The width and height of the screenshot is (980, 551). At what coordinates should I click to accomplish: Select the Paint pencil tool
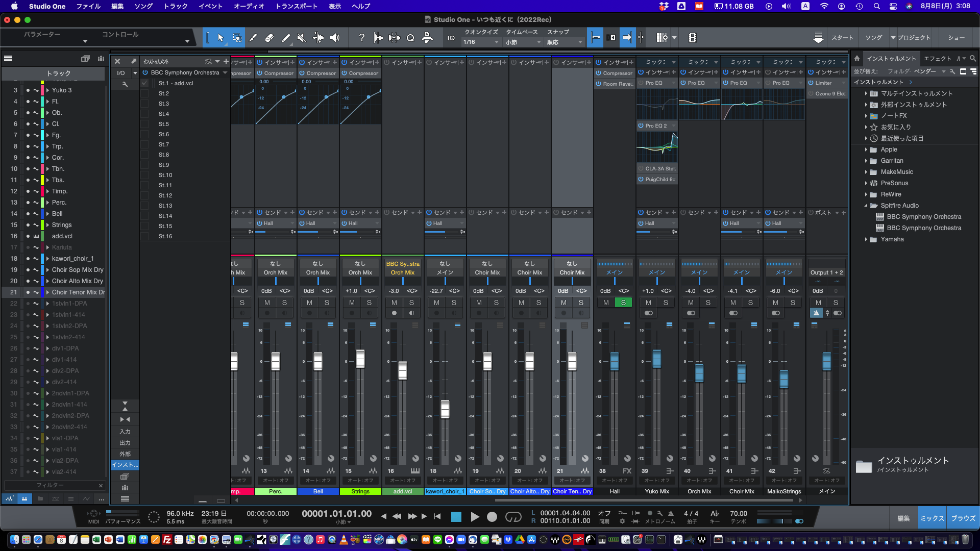(286, 38)
